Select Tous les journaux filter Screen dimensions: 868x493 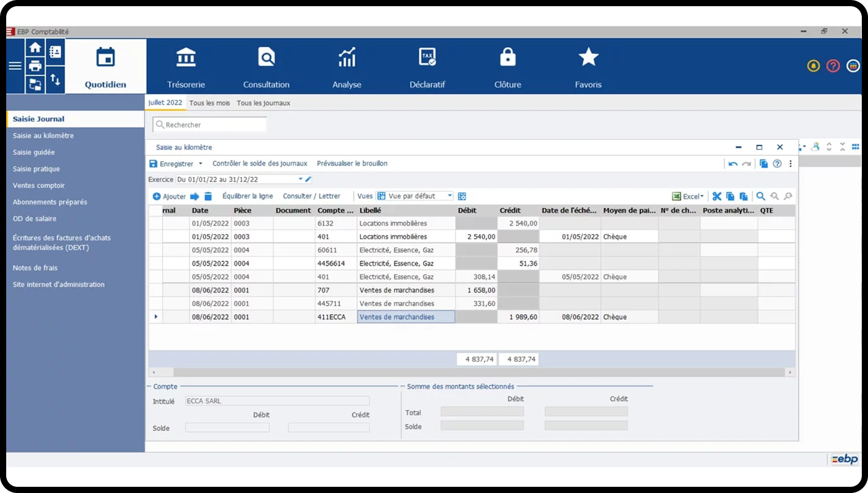(263, 103)
